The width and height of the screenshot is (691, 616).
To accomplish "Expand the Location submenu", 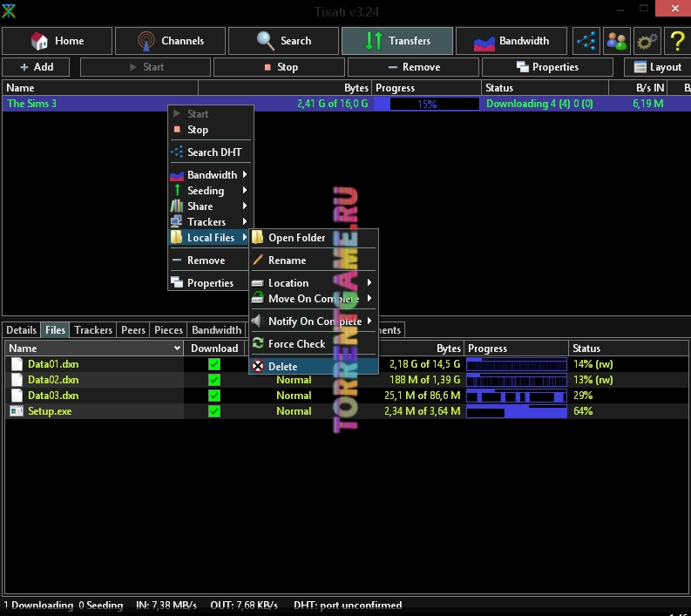I will pyautogui.click(x=314, y=283).
